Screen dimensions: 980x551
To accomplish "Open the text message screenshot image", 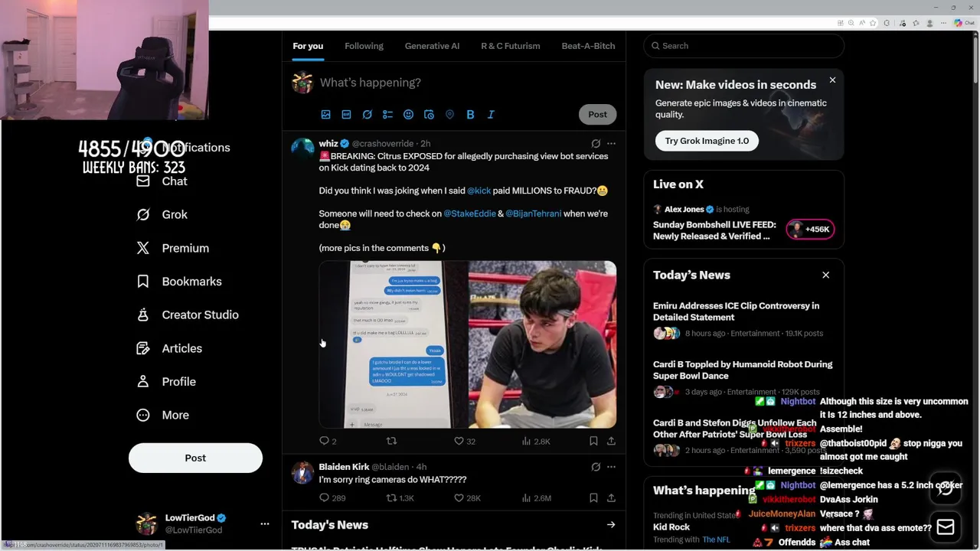I will 394,344.
